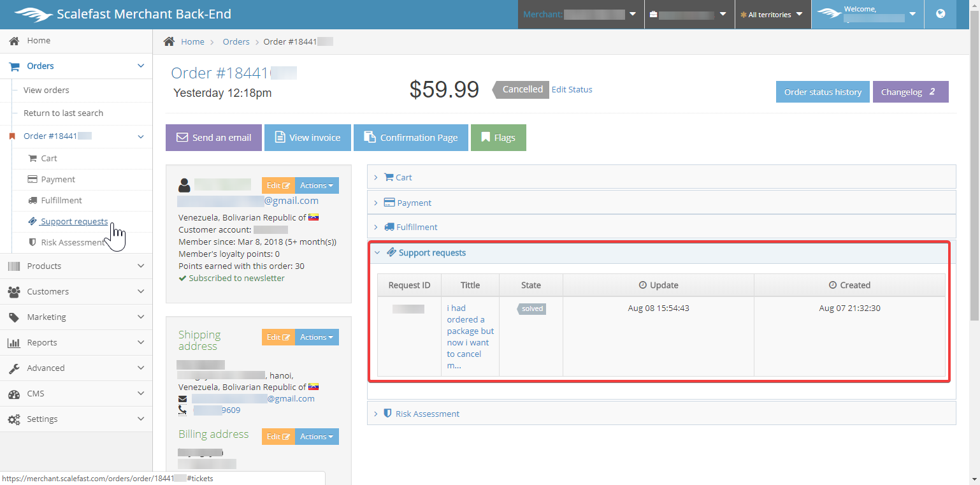980x485 pixels.
Task: Expand Products menu in sidebar
Action: coord(76,266)
